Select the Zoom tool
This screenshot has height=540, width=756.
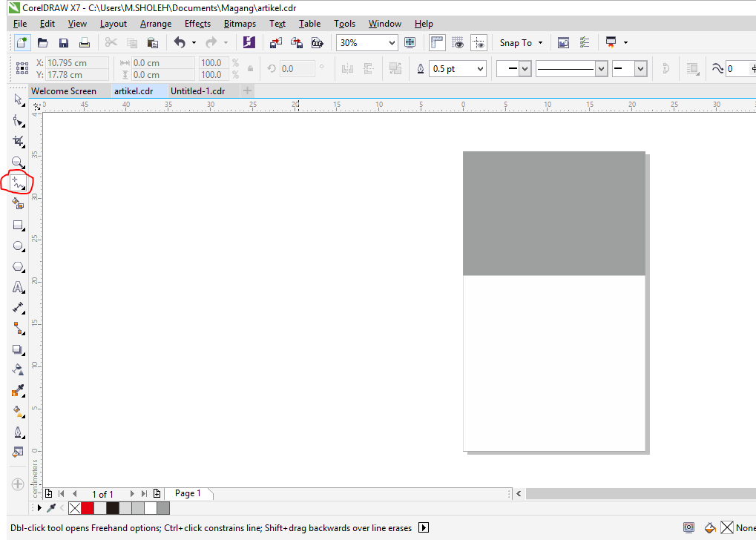(17, 162)
